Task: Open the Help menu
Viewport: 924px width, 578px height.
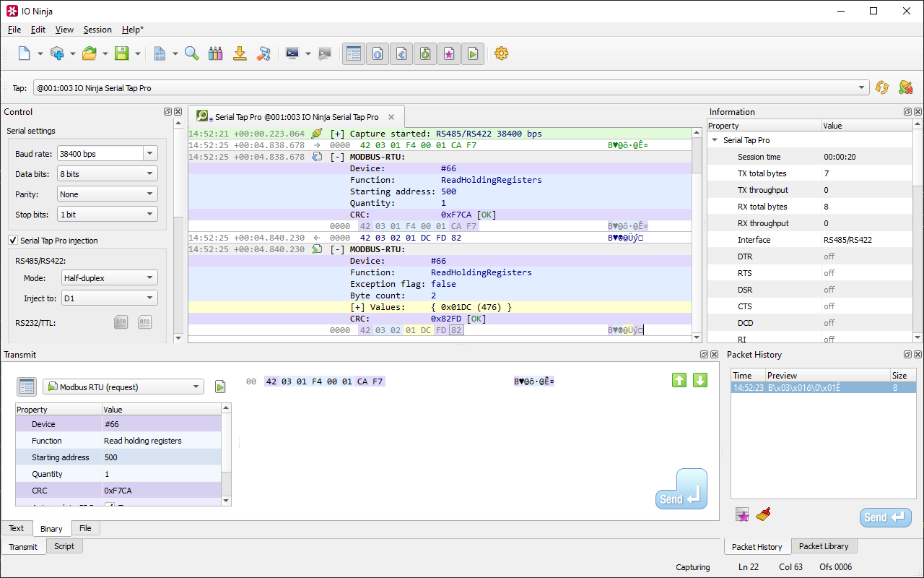Action: [x=133, y=30]
